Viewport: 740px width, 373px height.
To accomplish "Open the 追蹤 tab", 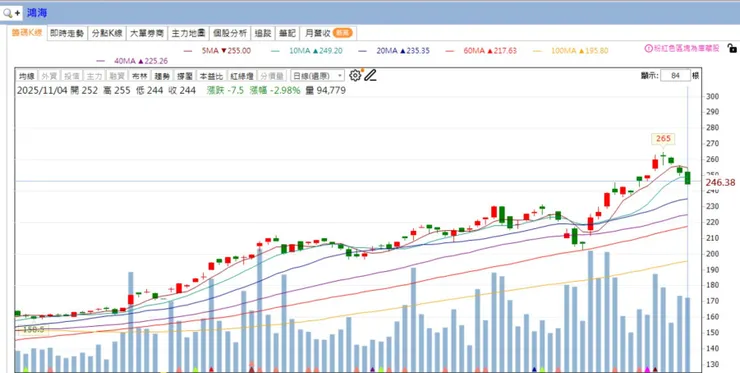I will tap(263, 33).
